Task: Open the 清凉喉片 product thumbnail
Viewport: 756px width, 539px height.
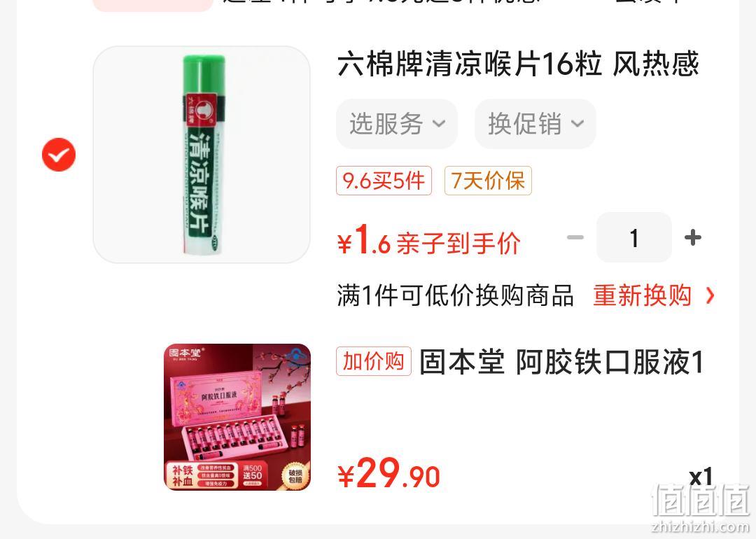Action: tap(202, 155)
